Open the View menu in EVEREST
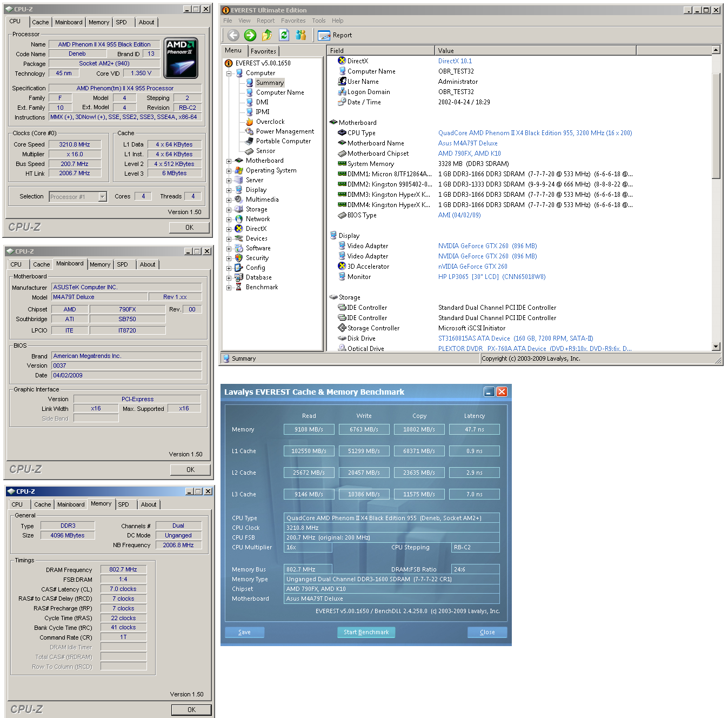728x718 pixels. tap(244, 21)
